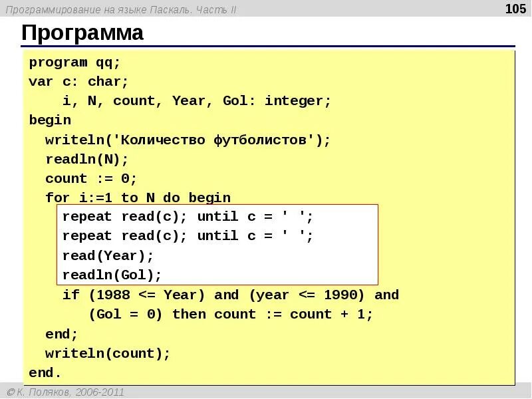The height and width of the screenshot is (399, 532).
Task: Click the final 'end.' line
Action: point(45,373)
